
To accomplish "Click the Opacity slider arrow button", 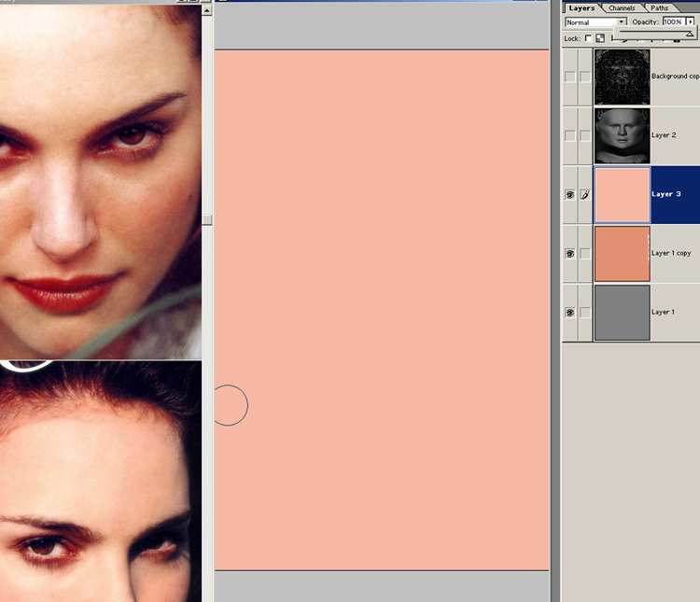I will pos(691,22).
